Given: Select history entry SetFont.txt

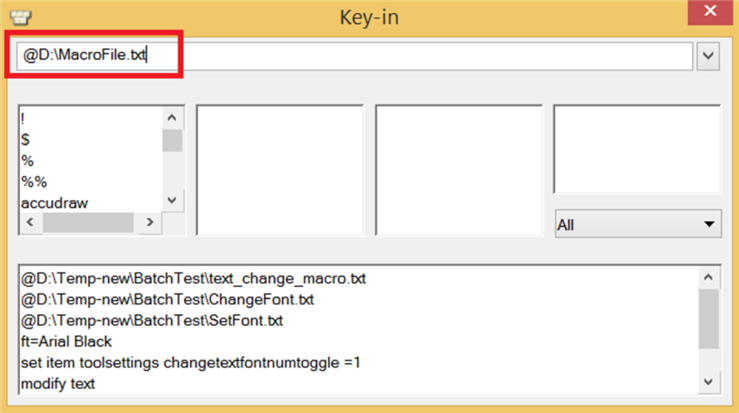Looking at the screenshot, I should click(x=152, y=321).
